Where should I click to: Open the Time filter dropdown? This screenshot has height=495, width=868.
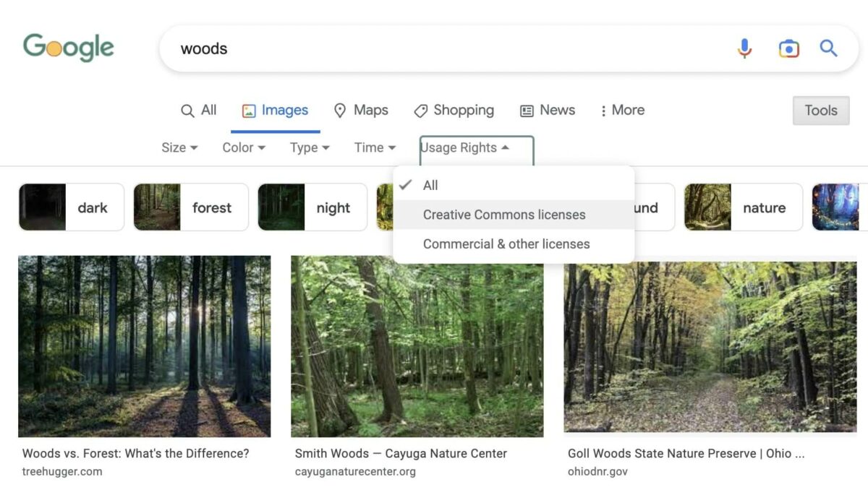[373, 147]
